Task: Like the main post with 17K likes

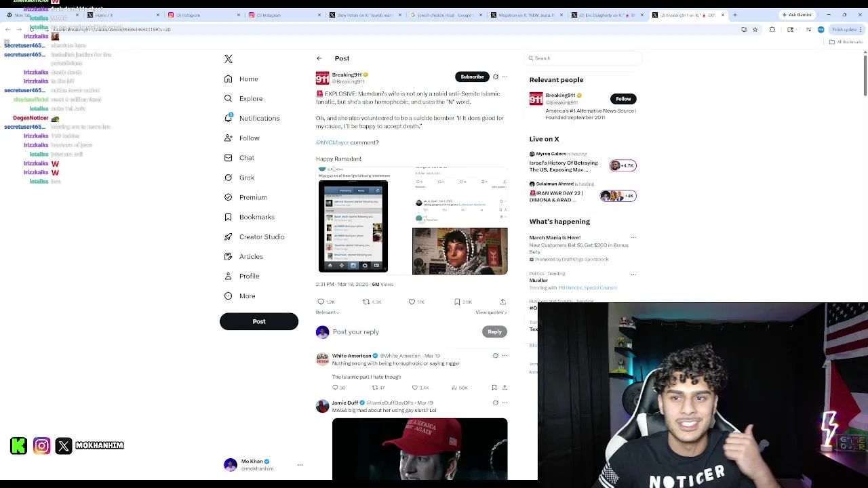Action: click(416, 302)
